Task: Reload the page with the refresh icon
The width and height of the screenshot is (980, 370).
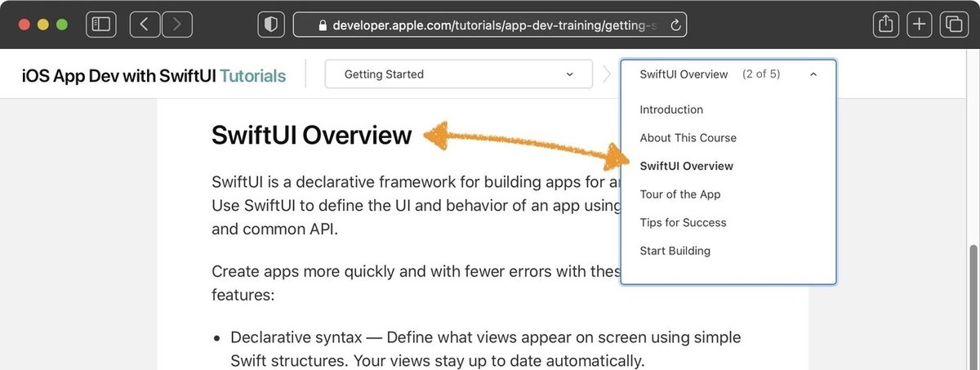Action: coord(675,25)
